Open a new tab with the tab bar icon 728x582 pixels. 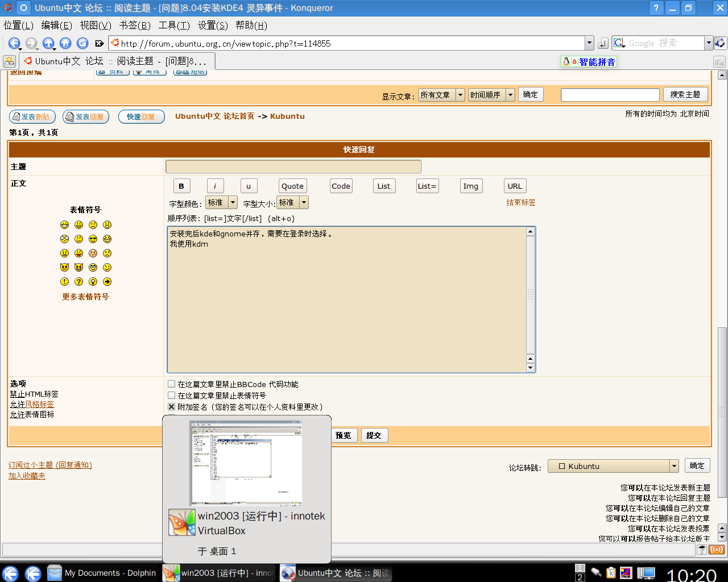pos(9,61)
